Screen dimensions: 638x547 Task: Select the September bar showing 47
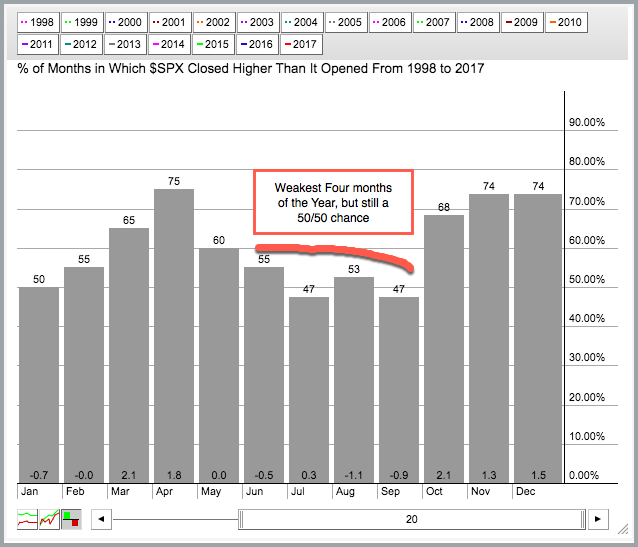[x=399, y=390]
